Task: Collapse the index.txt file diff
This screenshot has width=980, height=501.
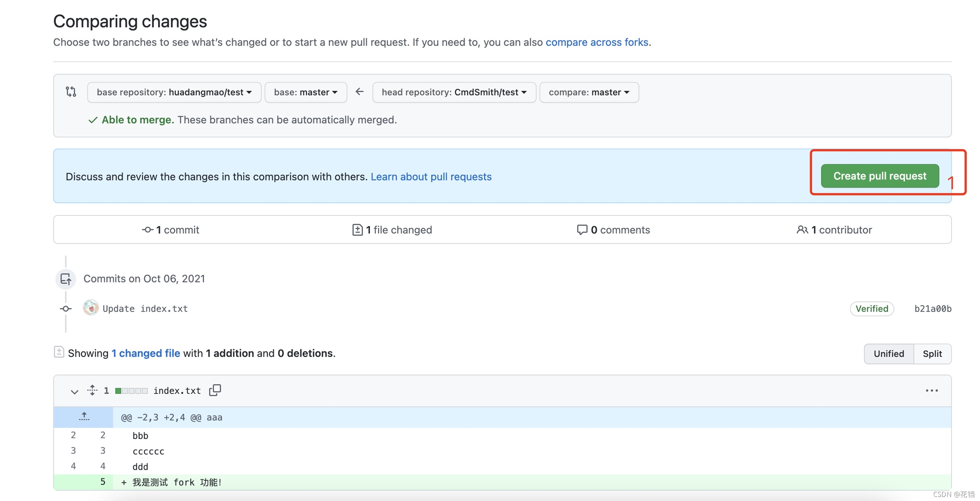Action: 75,391
